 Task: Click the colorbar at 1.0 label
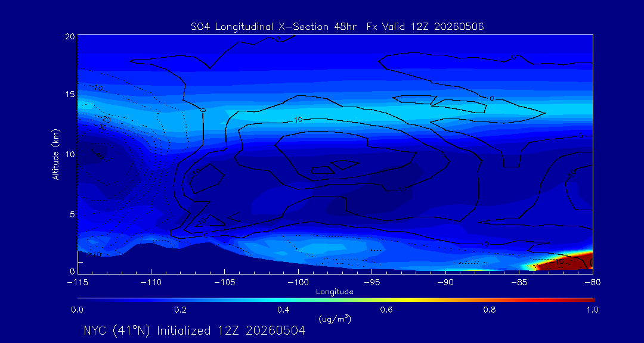[x=592, y=310]
